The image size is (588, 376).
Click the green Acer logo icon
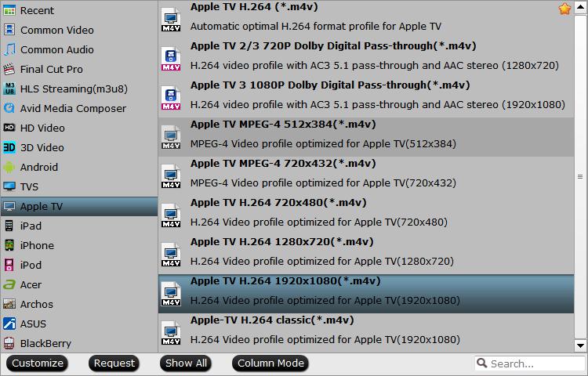pyautogui.click(x=9, y=284)
